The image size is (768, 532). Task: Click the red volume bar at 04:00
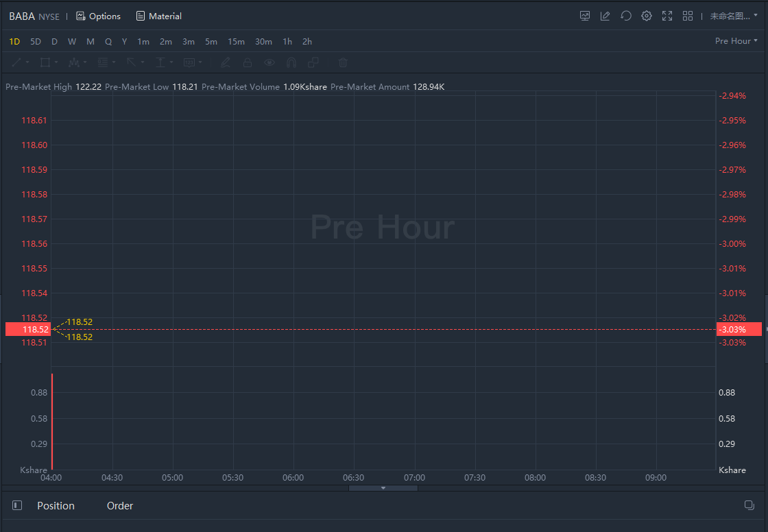52,422
